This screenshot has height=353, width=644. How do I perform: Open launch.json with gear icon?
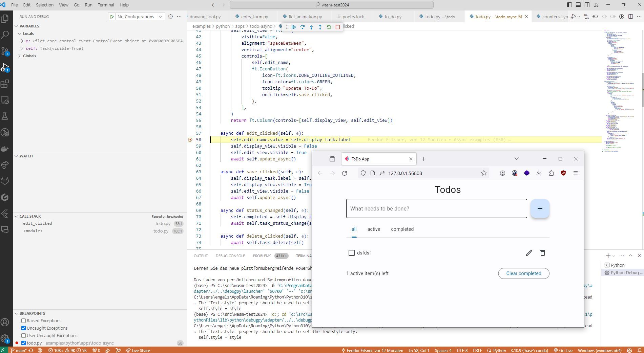[x=170, y=17]
